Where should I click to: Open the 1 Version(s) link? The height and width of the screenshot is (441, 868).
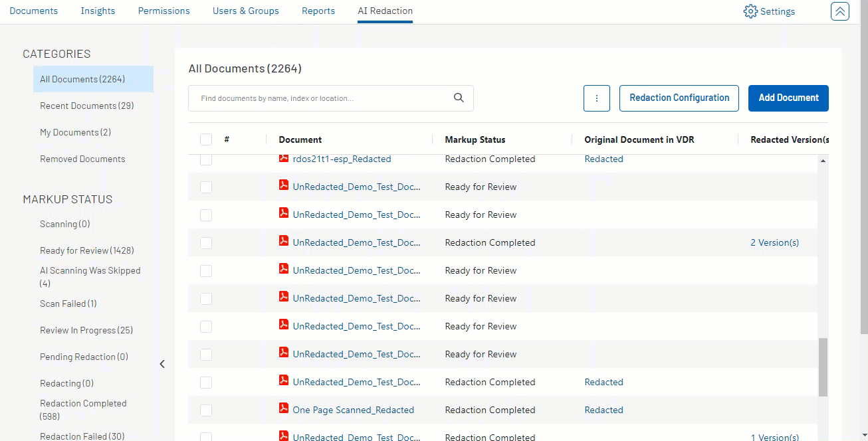click(774, 437)
